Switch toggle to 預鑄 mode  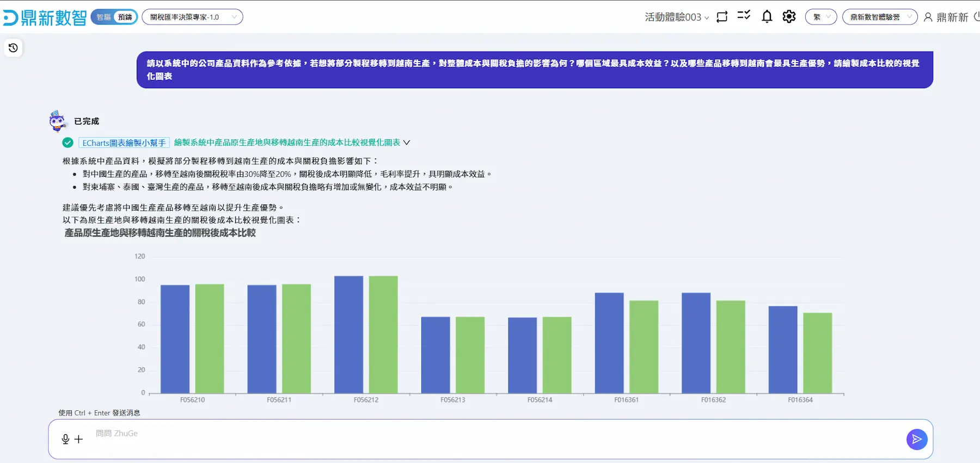pyautogui.click(x=125, y=17)
